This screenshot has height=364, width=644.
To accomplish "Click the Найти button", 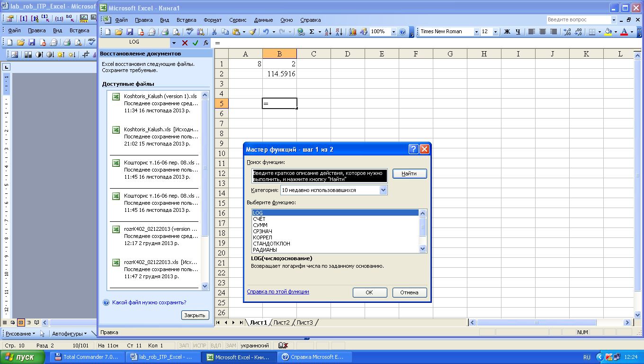I will pos(410,174).
